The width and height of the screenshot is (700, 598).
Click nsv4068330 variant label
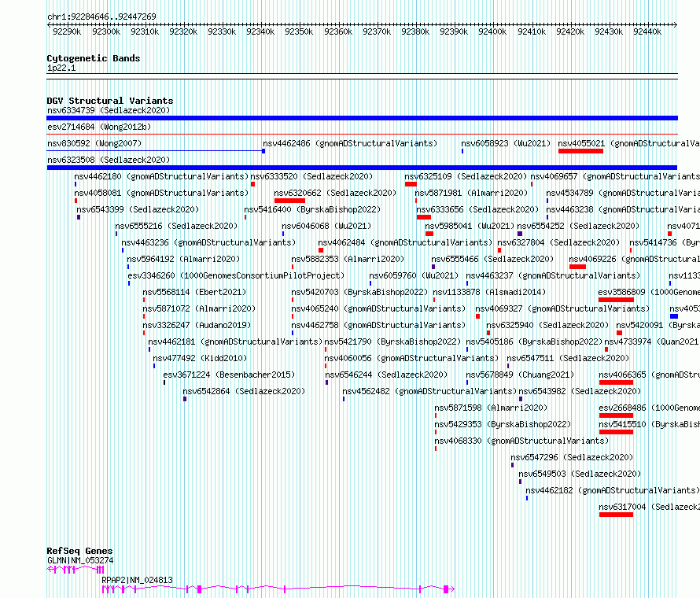pyautogui.click(x=521, y=441)
